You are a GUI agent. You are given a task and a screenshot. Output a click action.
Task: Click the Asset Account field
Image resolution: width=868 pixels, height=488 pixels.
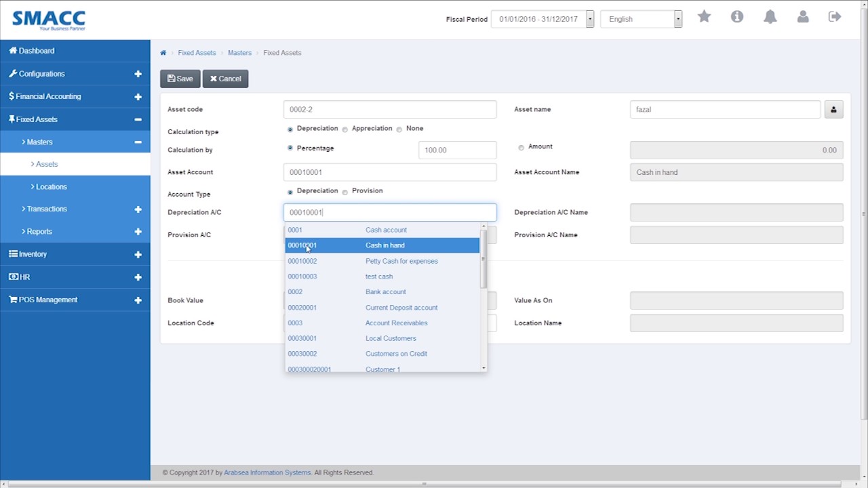(390, 172)
